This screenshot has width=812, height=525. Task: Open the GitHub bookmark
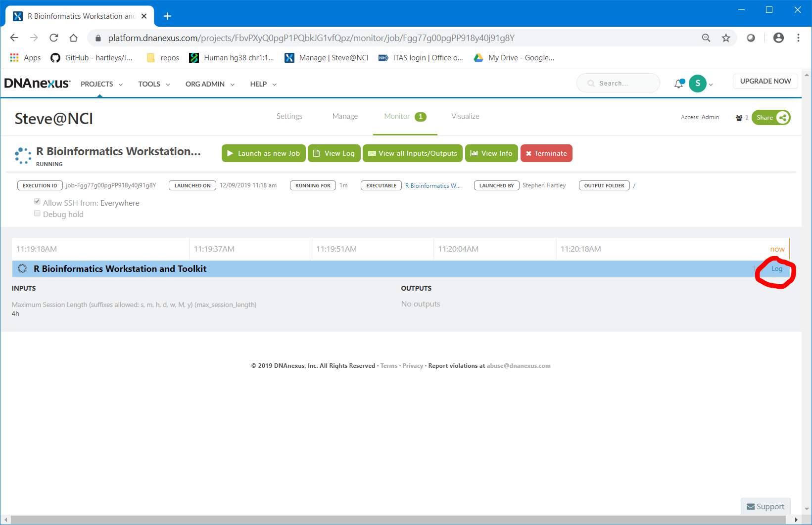coord(92,58)
